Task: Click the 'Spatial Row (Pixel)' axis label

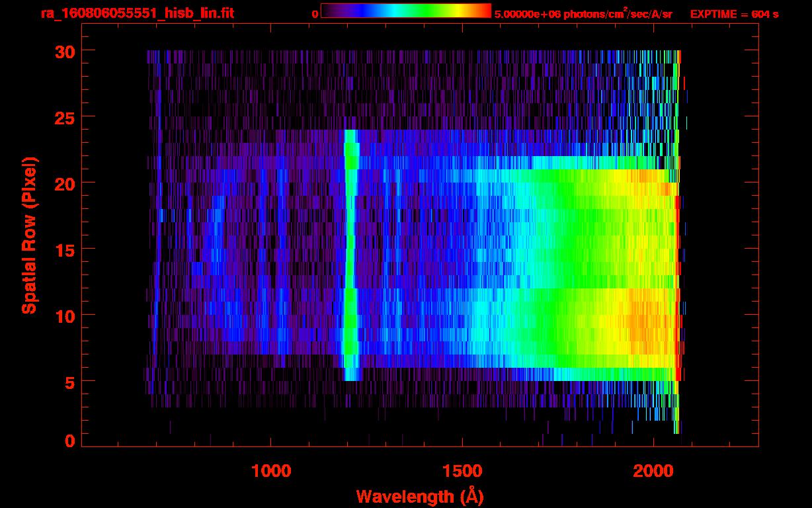Action: click(29, 235)
